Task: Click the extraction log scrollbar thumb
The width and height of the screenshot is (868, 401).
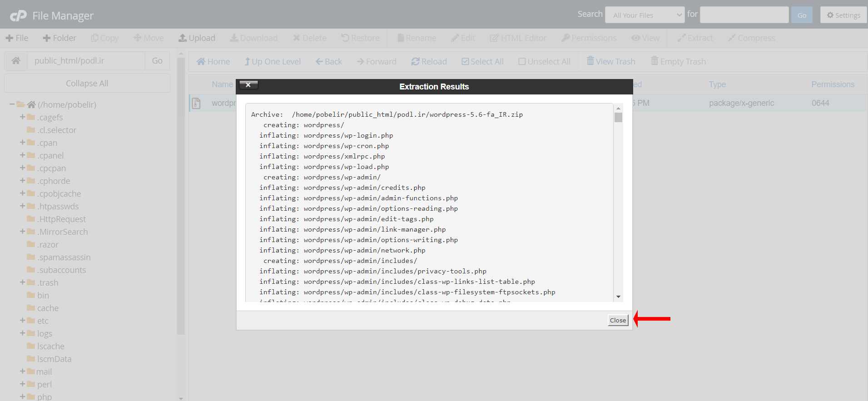Action: coord(618,118)
